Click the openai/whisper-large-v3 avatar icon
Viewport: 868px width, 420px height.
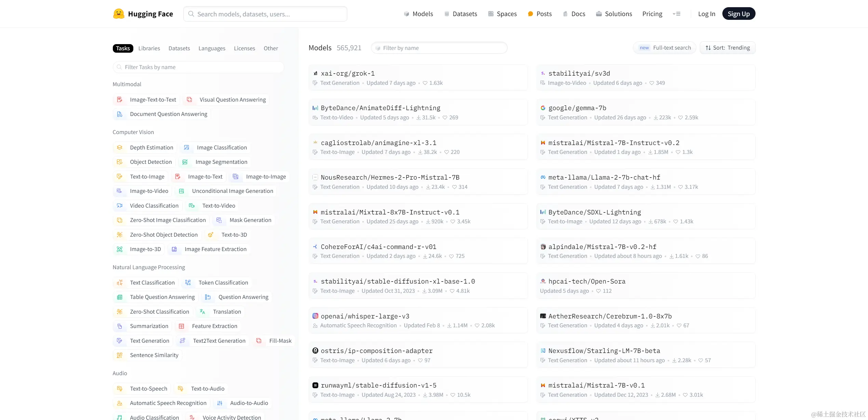coord(315,316)
